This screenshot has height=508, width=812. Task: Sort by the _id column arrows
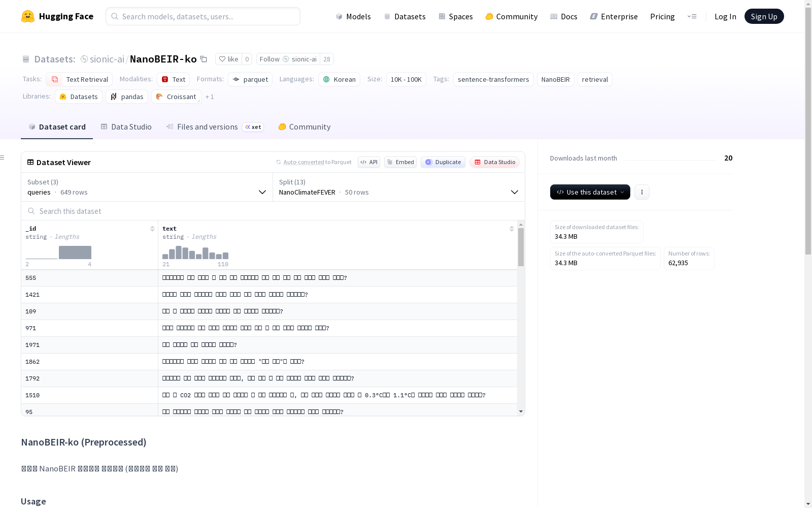[x=152, y=229]
